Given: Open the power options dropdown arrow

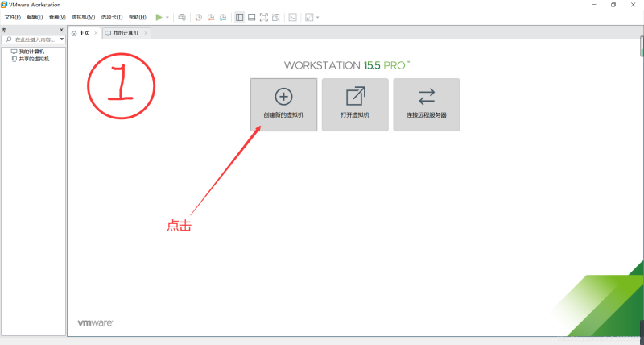Looking at the screenshot, I should click(167, 17).
